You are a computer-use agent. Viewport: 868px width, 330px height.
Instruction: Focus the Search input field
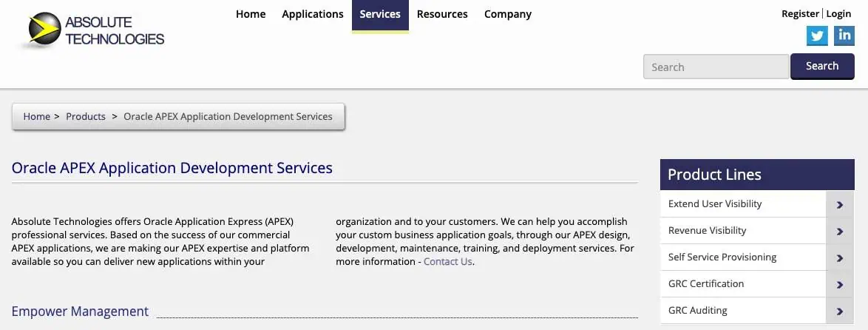(x=716, y=67)
